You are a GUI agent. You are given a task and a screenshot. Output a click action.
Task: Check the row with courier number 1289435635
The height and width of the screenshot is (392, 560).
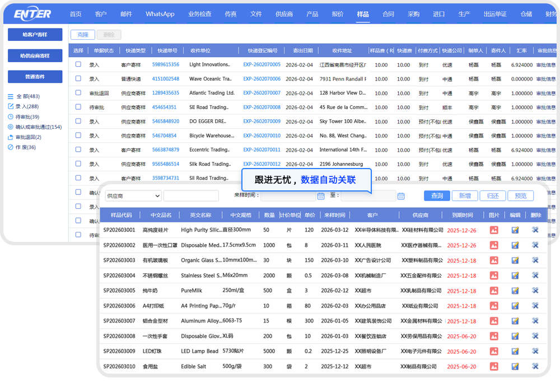(78, 93)
